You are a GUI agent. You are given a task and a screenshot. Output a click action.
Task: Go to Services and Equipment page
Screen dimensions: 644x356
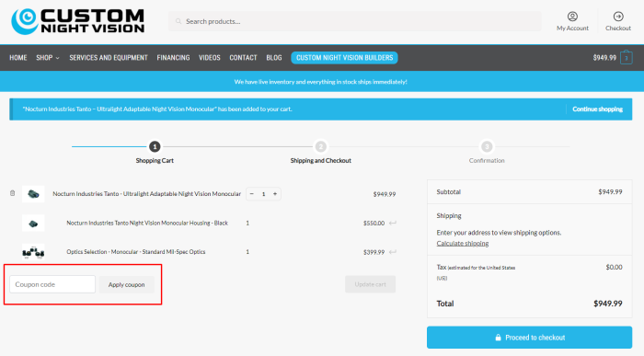(x=109, y=58)
